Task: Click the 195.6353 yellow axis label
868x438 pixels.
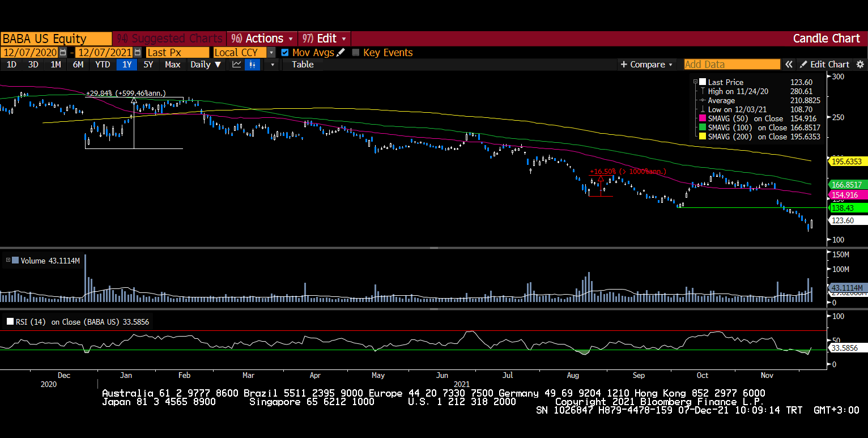Action: click(848, 161)
